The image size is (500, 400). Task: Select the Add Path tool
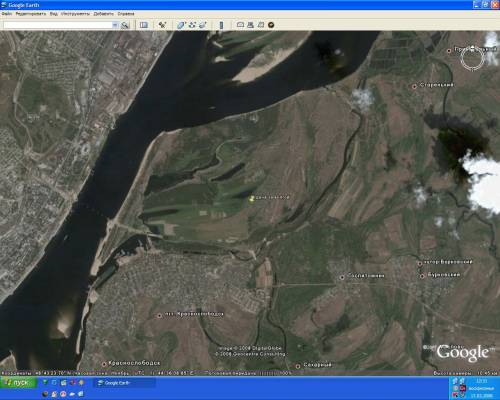[x=192, y=25]
